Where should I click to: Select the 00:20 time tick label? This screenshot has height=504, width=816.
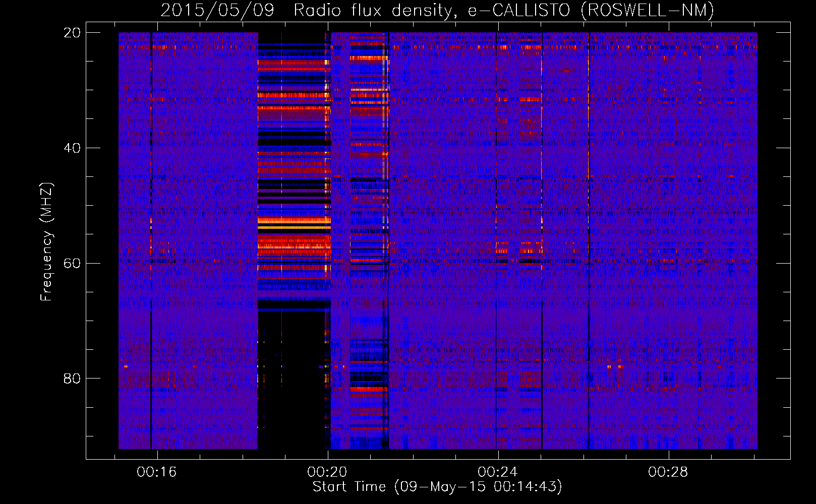[327, 472]
